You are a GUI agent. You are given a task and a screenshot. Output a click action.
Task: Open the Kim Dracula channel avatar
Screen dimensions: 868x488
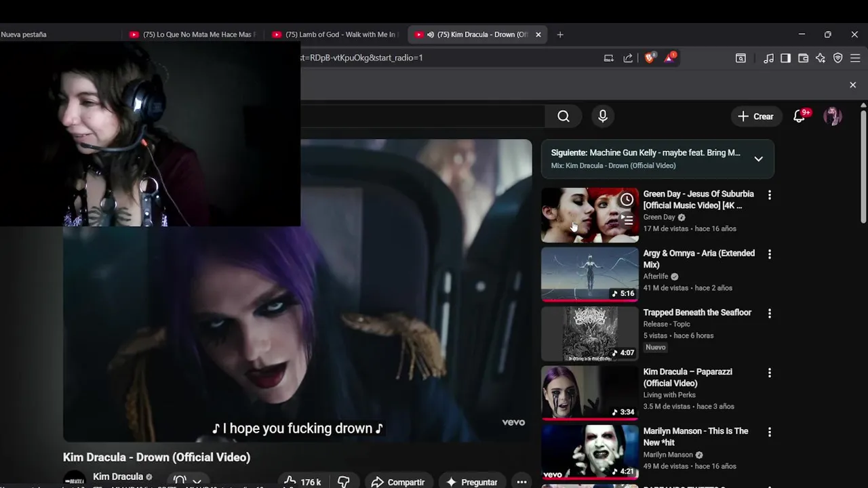coord(75,479)
